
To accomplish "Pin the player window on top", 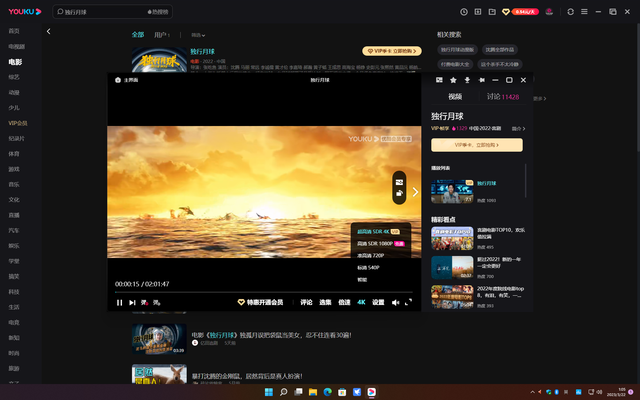I will tap(482, 80).
